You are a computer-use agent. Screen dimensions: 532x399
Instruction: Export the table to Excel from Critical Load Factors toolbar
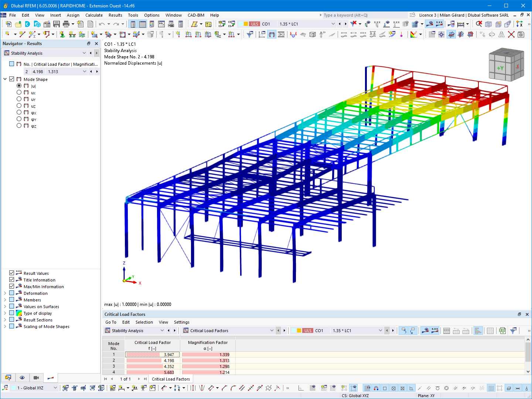[x=502, y=330]
